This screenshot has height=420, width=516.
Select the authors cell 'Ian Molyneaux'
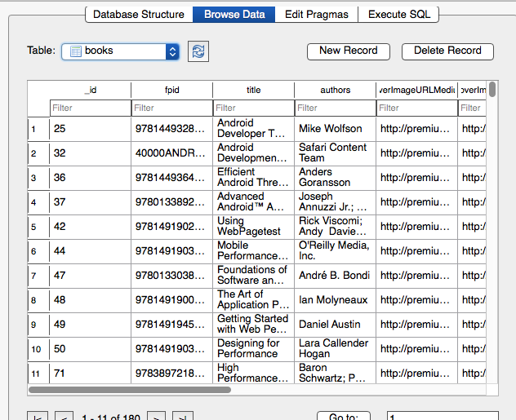335,300
